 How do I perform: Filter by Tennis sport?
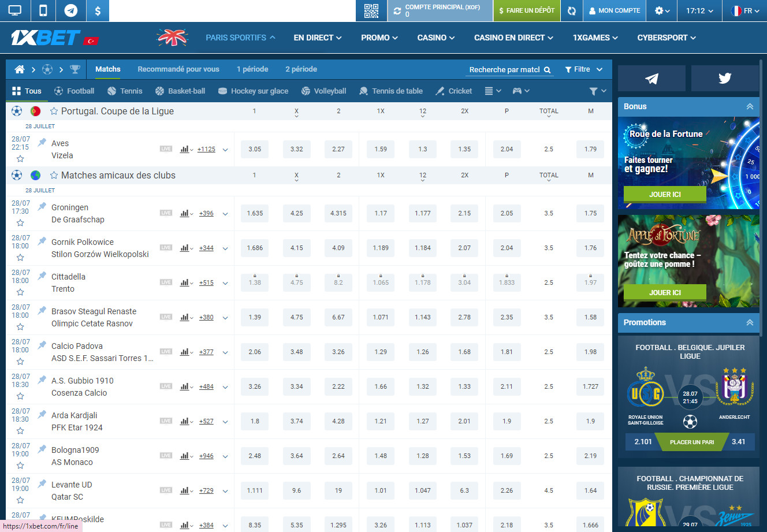125,91
